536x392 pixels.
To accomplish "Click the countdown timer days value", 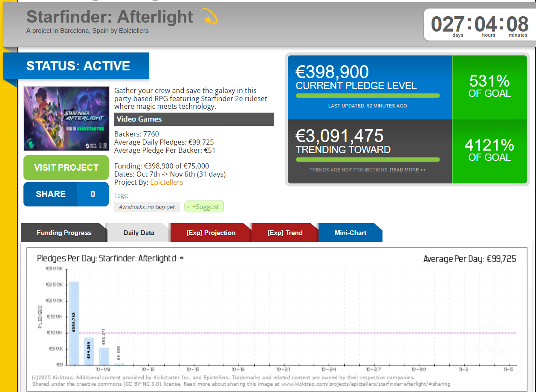I will coord(447,24).
